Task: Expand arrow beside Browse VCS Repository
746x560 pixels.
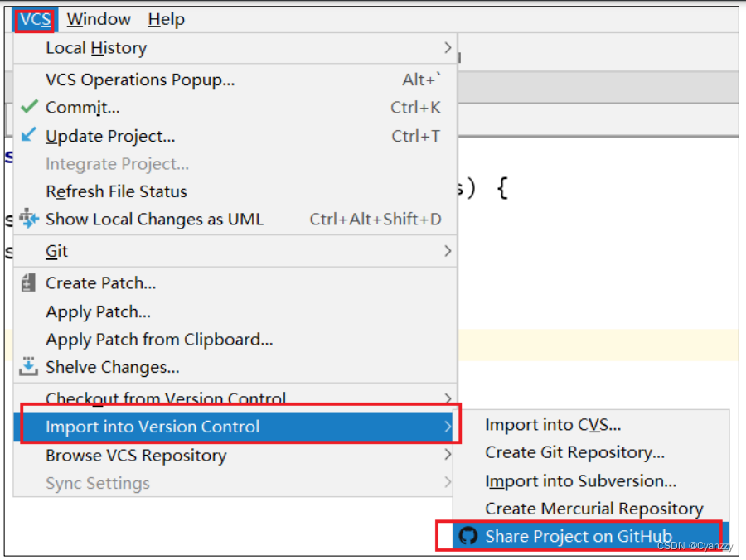Action: point(448,455)
